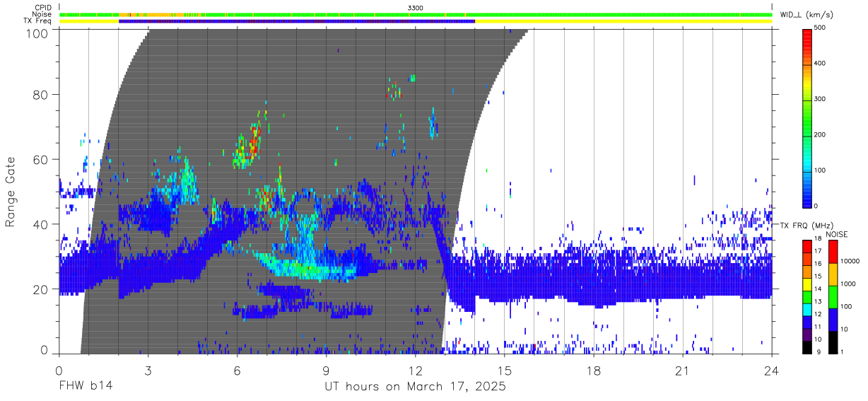This screenshot has width=868, height=401.
Task: Click the 14 tick on TX FRQ legend
Action: 818,289
